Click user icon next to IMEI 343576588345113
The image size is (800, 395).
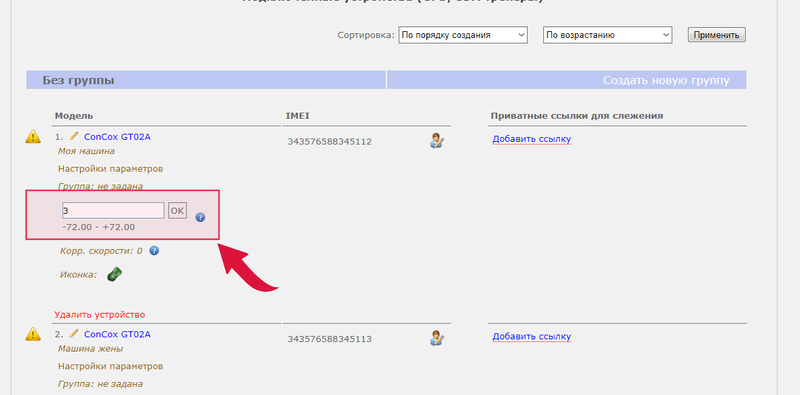pos(437,338)
